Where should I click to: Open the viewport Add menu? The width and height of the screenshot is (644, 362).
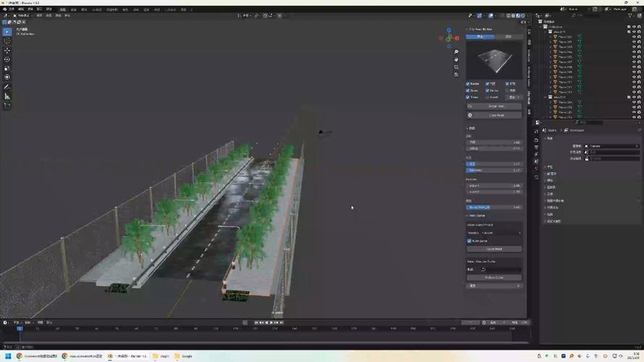point(58,16)
